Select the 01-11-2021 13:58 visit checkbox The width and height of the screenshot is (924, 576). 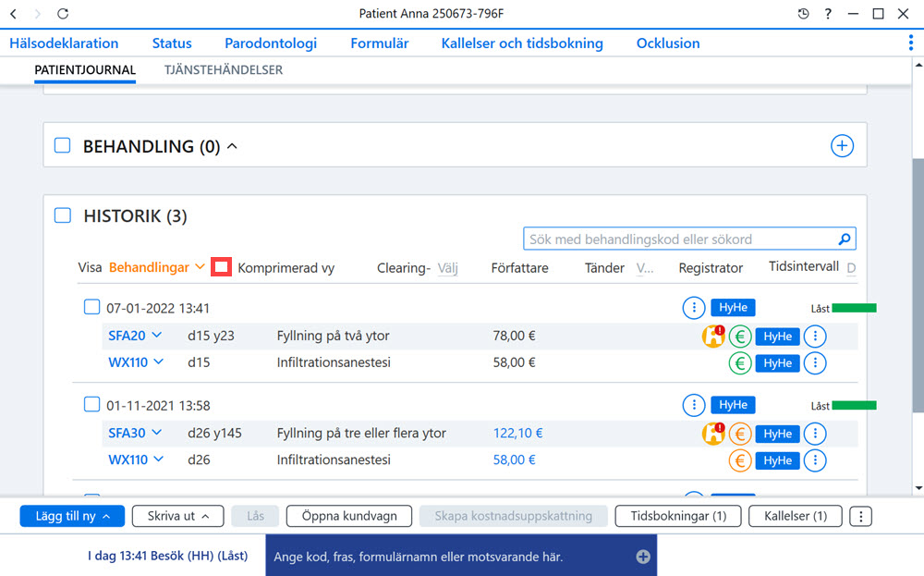(x=91, y=404)
